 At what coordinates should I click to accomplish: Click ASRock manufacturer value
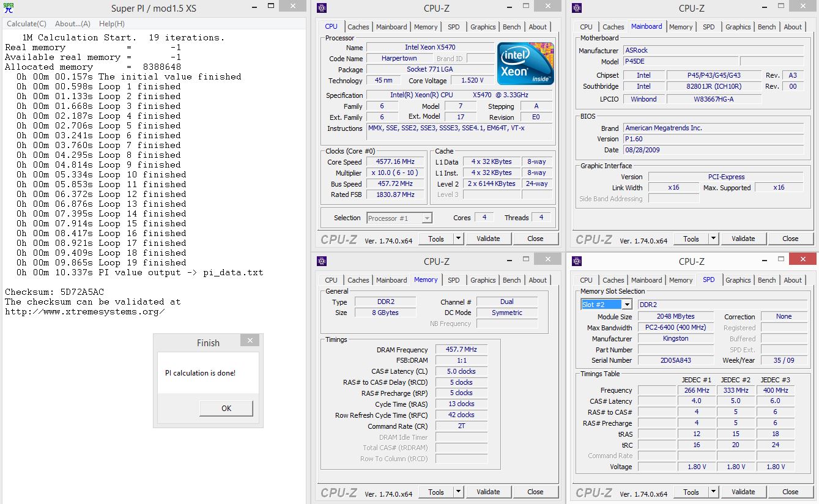(x=713, y=50)
